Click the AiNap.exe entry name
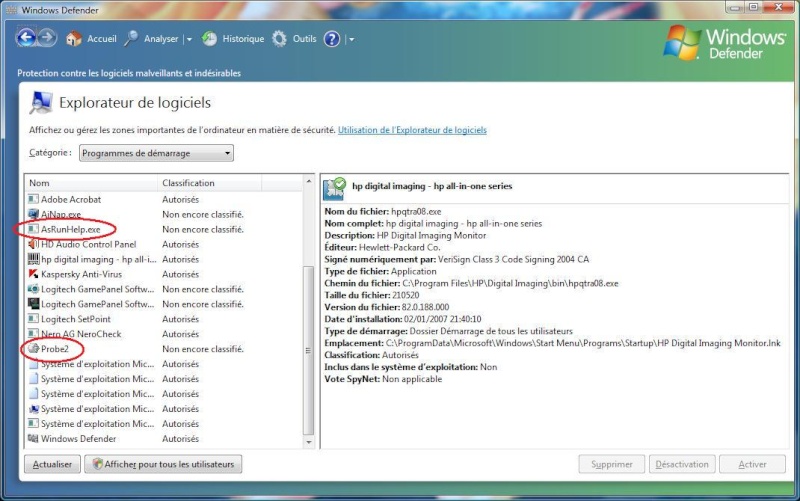Image resolution: width=800 pixels, height=501 pixels. 61,214
